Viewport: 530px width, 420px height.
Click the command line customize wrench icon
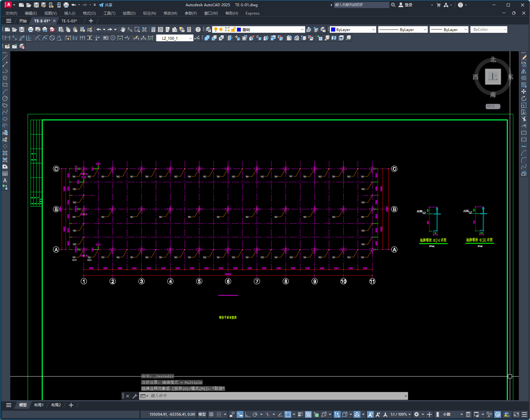(x=135, y=396)
